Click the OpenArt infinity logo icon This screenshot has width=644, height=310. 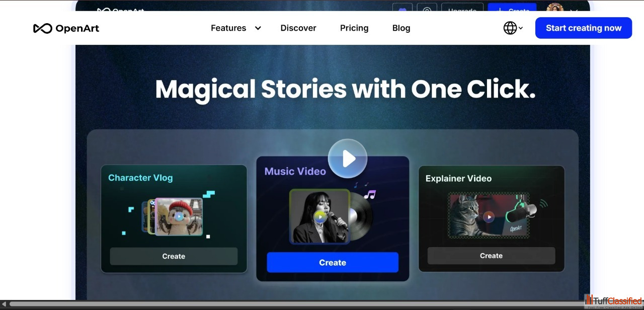coord(43,28)
